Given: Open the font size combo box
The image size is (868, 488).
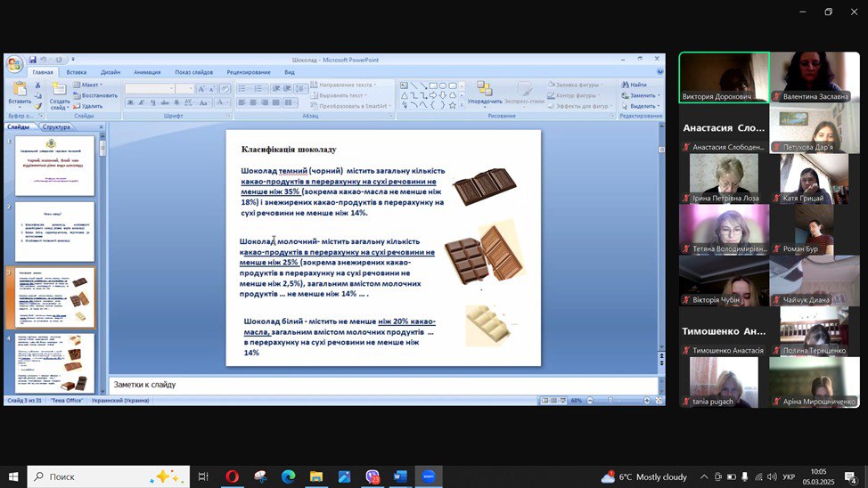Looking at the screenshot, I should coord(184,88).
